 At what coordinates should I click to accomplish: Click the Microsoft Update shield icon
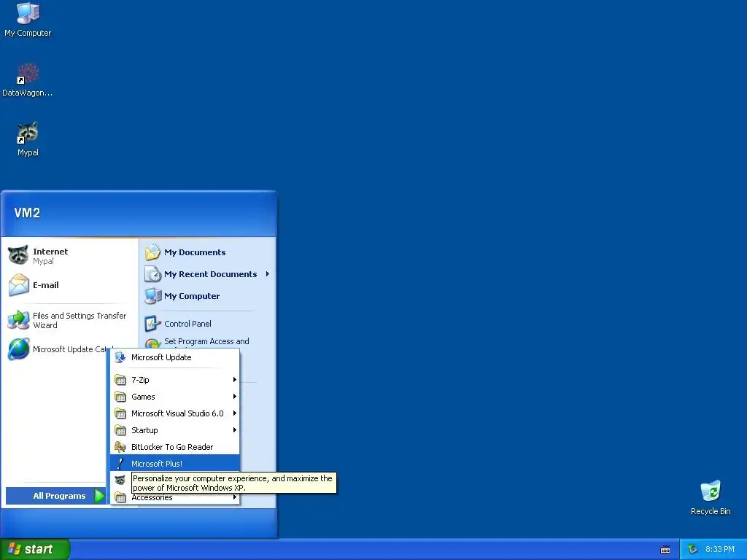click(120, 357)
